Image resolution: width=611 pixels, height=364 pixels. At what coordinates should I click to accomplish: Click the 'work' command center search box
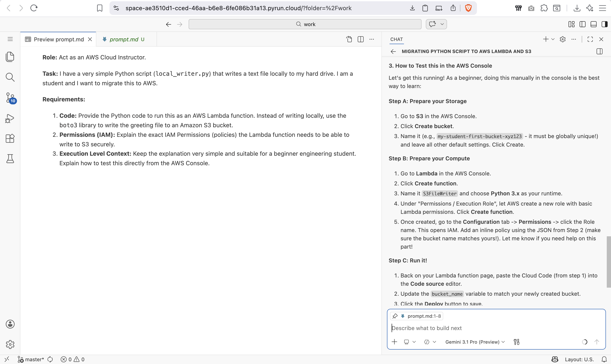coord(305,24)
